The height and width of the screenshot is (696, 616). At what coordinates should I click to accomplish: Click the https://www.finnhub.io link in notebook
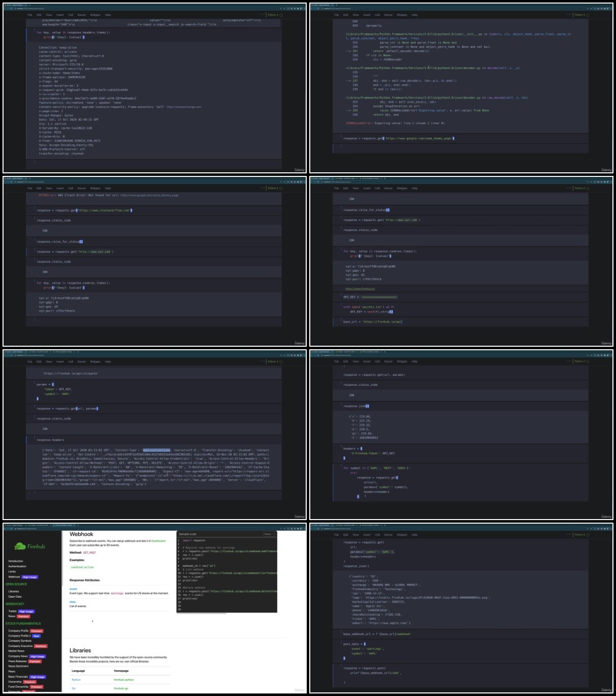pos(360,288)
